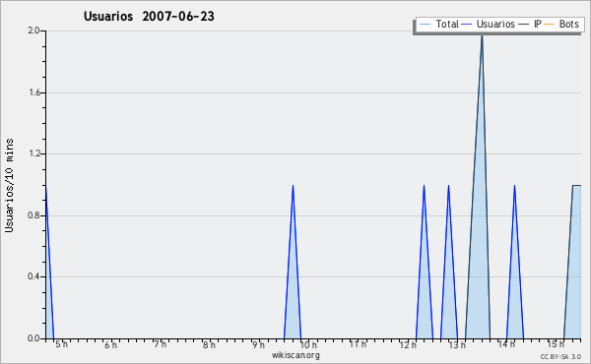Click the orange Bots legend line
The width and height of the screenshot is (591, 364).
550,25
